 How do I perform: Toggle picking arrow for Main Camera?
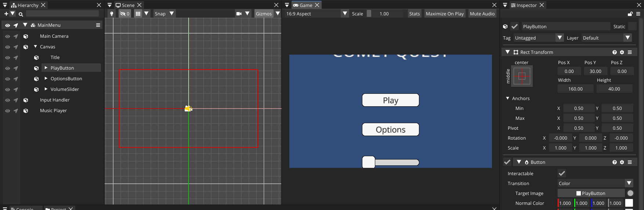[x=16, y=36]
